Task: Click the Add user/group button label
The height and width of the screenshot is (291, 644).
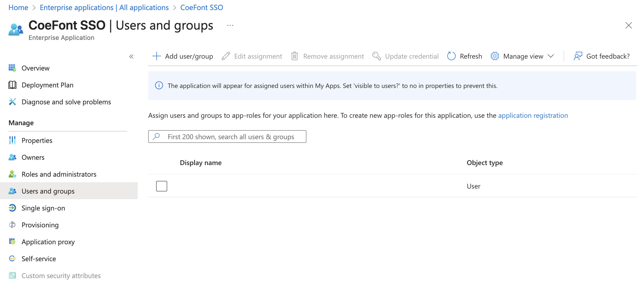Action: tap(189, 56)
